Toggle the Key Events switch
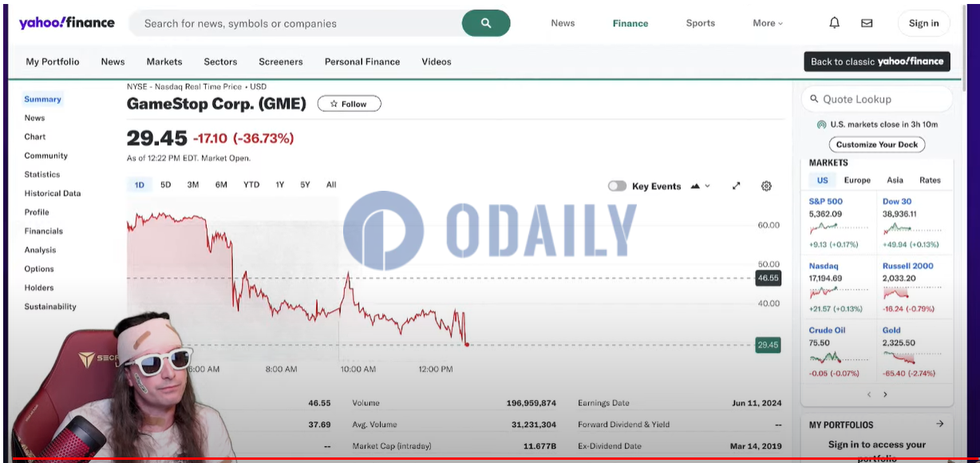Screen dimensions: 980x463 click(x=617, y=186)
